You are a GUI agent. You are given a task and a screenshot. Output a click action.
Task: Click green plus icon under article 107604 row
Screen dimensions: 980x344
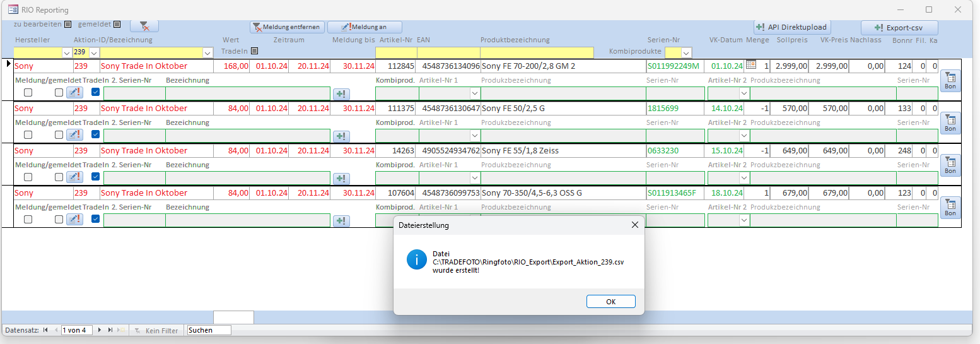pyautogui.click(x=341, y=221)
